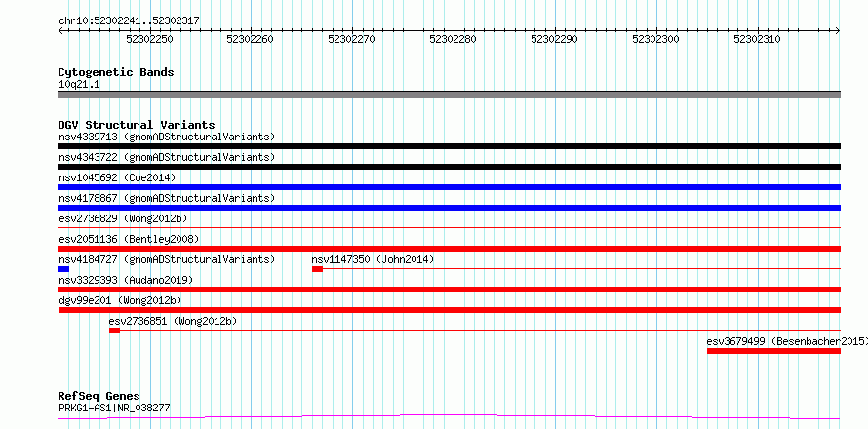Viewport: 868px width, 429px height.
Task: Click ruler position 52302310
Action: (x=757, y=39)
